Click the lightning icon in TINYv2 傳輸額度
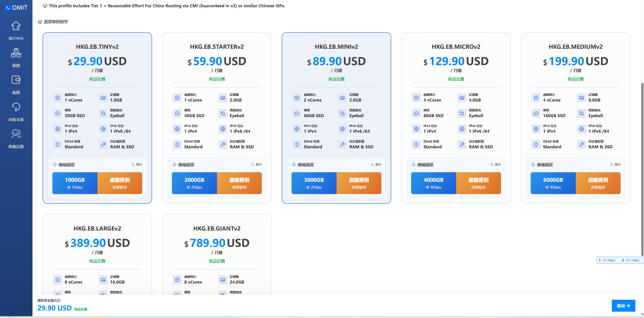The width and height of the screenshot is (644, 318). pos(55,165)
